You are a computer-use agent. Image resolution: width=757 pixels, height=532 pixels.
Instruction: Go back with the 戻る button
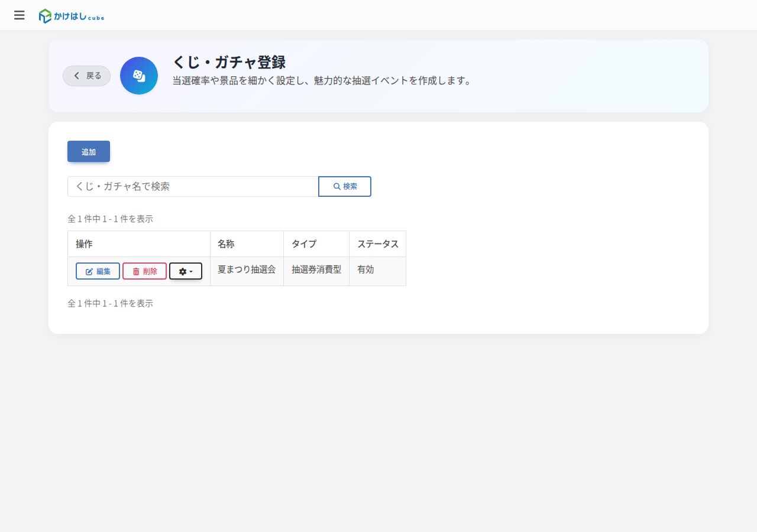[87, 76]
